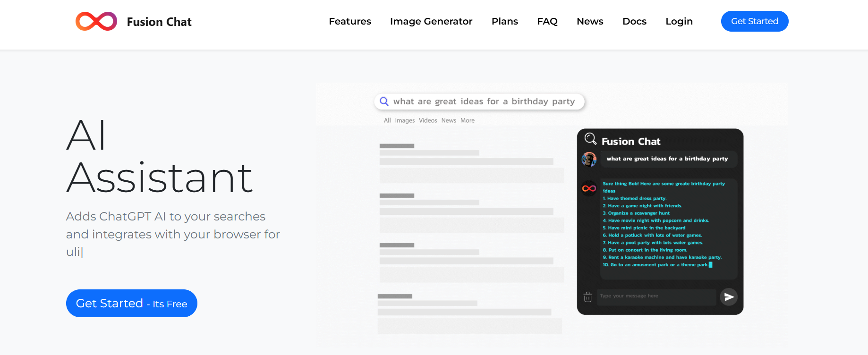Click the magnifier icon beside Fusion Chat title
868x355 pixels.
point(590,139)
